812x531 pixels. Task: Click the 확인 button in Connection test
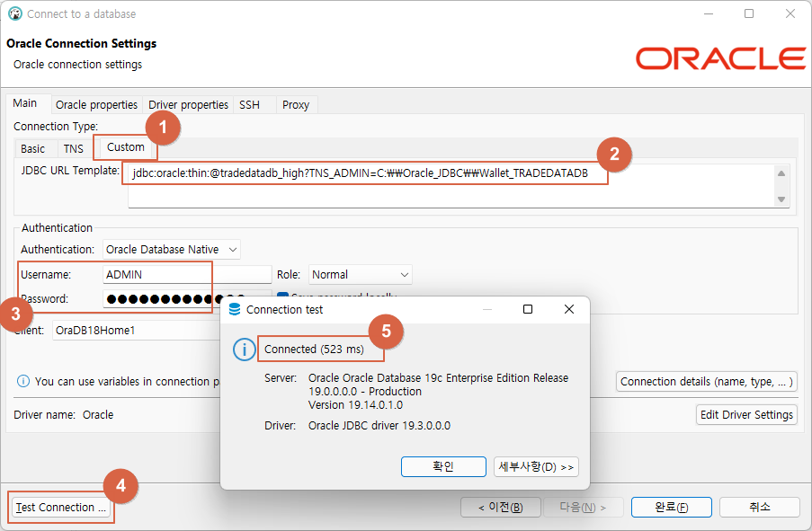click(x=443, y=467)
